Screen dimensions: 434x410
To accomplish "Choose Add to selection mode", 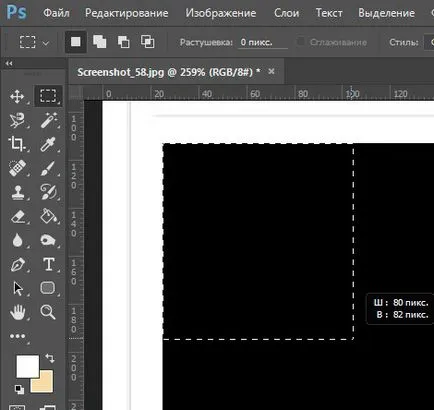I will pos(99,42).
